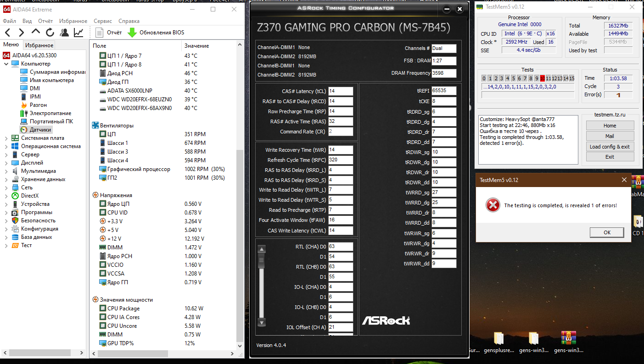Image resolution: width=644 pixels, height=364 pixels.
Task: Expand the Системная плата tree node
Action: click(6, 138)
